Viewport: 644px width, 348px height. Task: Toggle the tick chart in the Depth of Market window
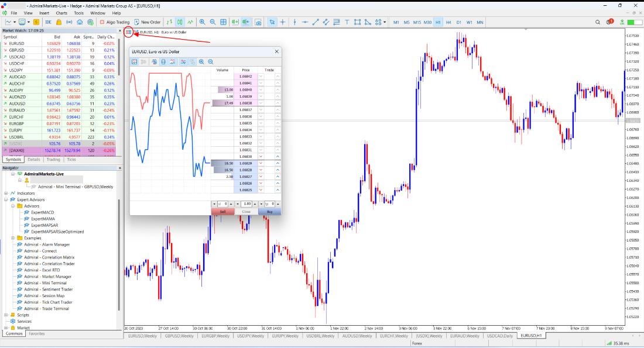[134, 61]
